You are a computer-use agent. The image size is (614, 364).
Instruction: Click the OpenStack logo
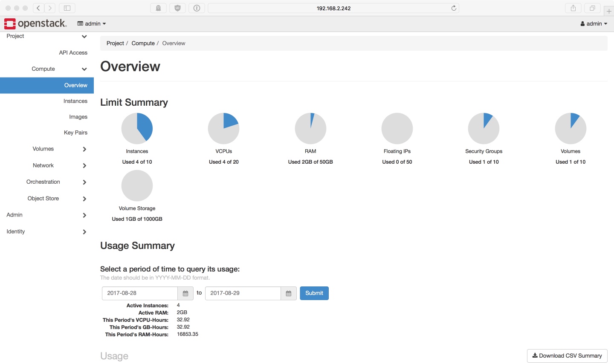point(35,23)
